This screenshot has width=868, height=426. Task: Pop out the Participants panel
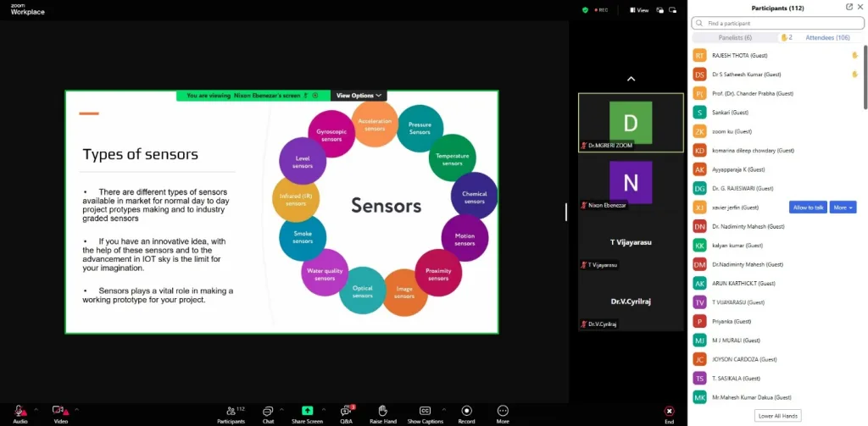coord(849,7)
